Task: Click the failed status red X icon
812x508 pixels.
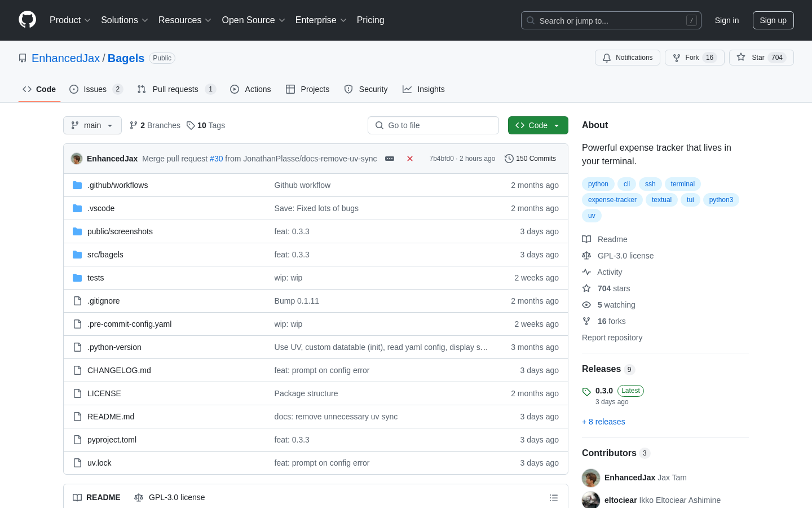Action: [x=410, y=159]
